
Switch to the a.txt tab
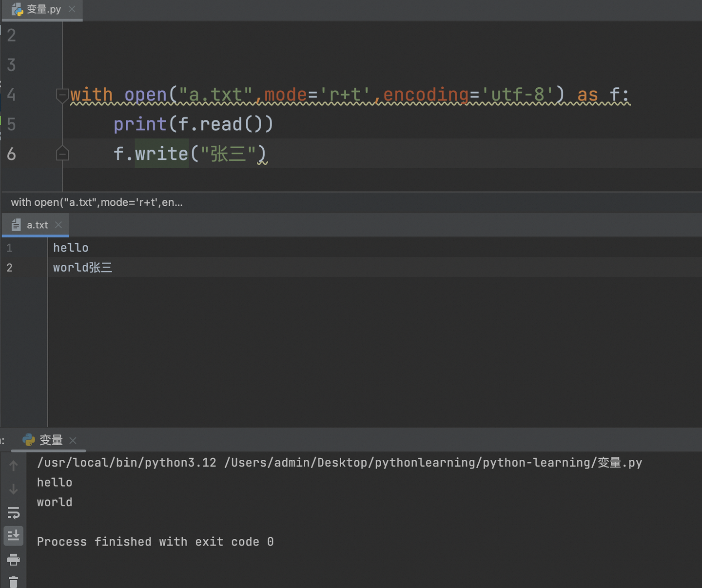[x=37, y=225]
